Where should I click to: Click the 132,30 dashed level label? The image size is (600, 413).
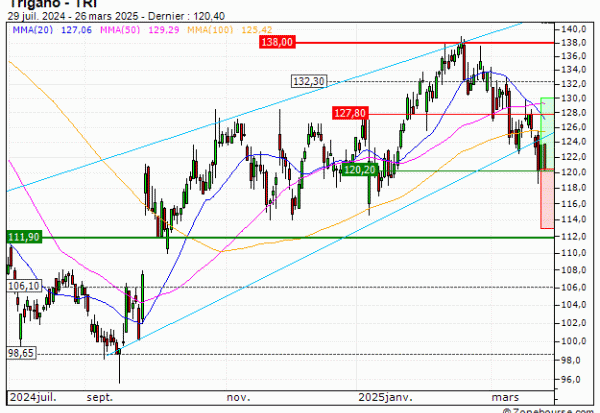coord(309,81)
